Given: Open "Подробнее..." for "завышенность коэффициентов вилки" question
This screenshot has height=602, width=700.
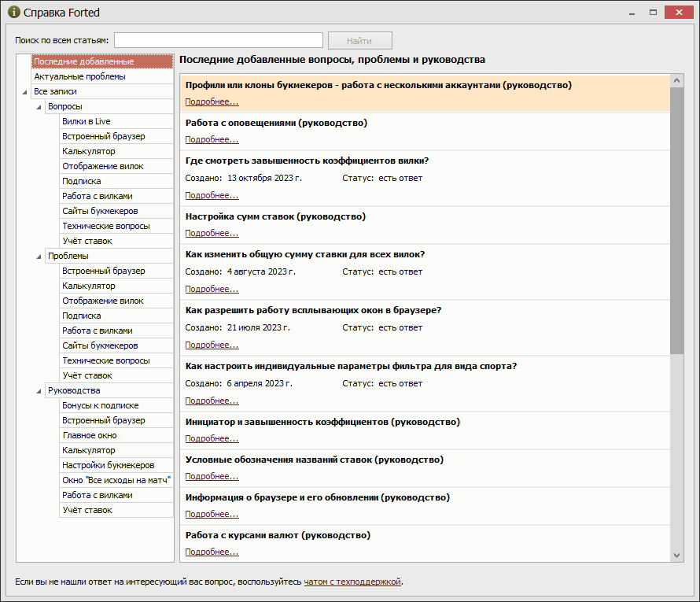Looking at the screenshot, I should tap(212, 196).
